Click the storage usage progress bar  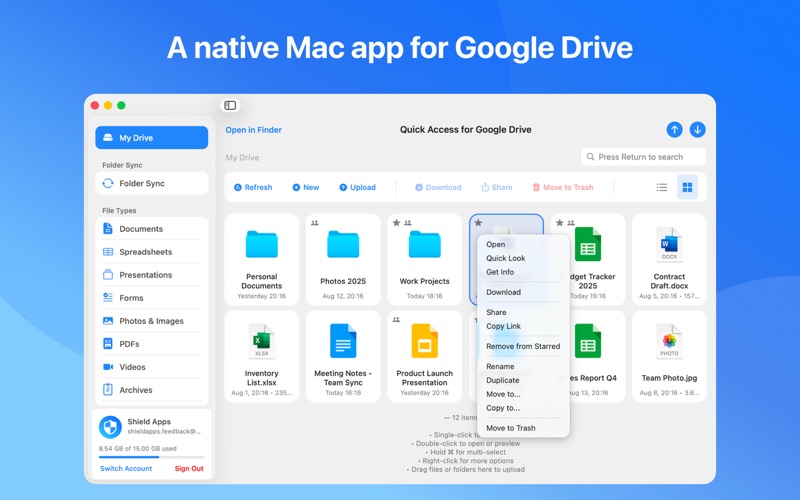pos(152,457)
